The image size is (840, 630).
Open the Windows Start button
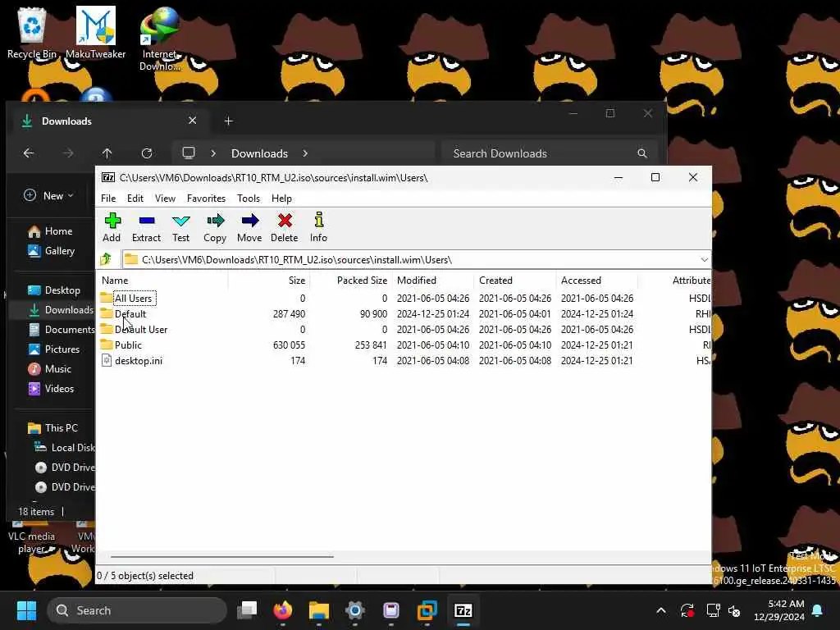point(26,610)
